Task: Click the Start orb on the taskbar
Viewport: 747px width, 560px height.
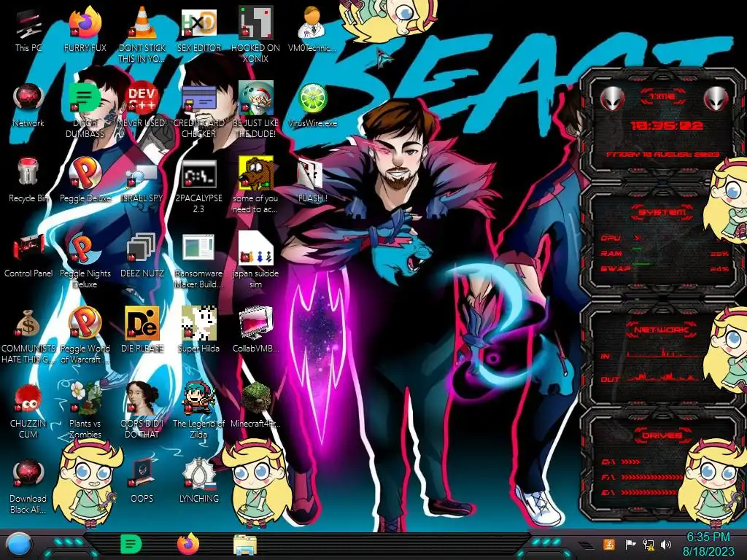Action: coord(18,545)
